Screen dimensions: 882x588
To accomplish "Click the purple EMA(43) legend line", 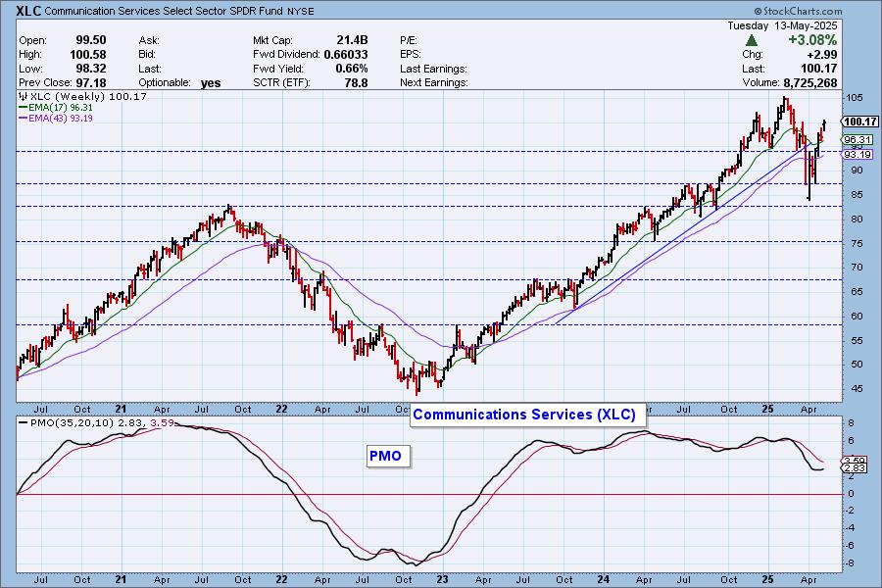I will [x=24, y=119].
